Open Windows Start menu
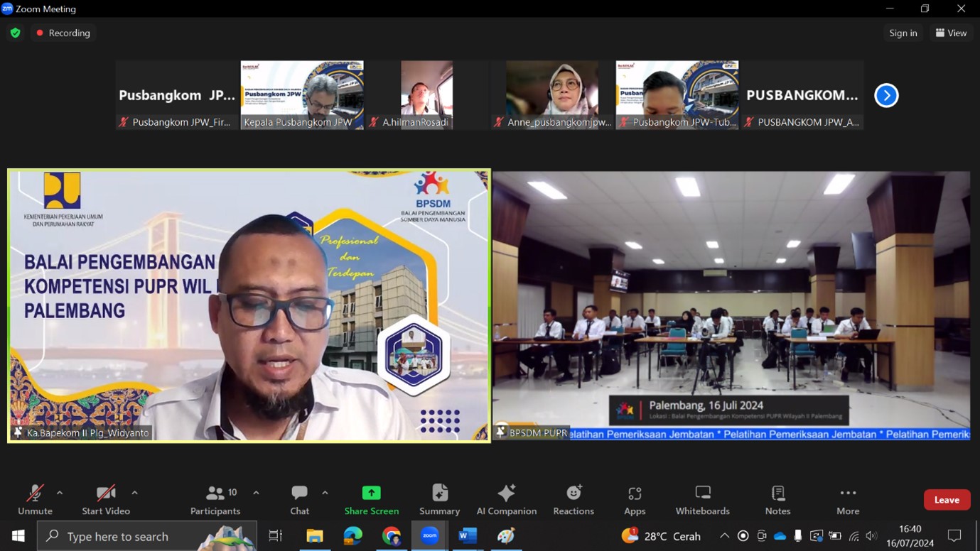The height and width of the screenshot is (551, 980). (x=18, y=536)
